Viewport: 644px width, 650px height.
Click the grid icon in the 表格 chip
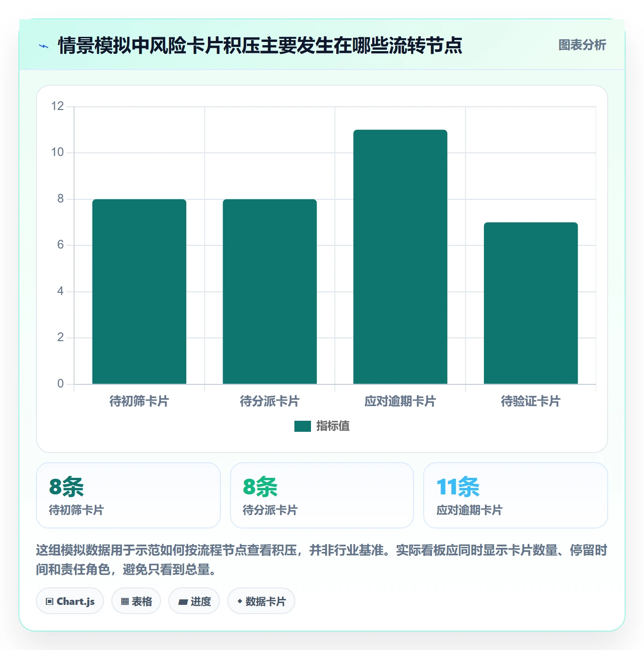point(125,601)
